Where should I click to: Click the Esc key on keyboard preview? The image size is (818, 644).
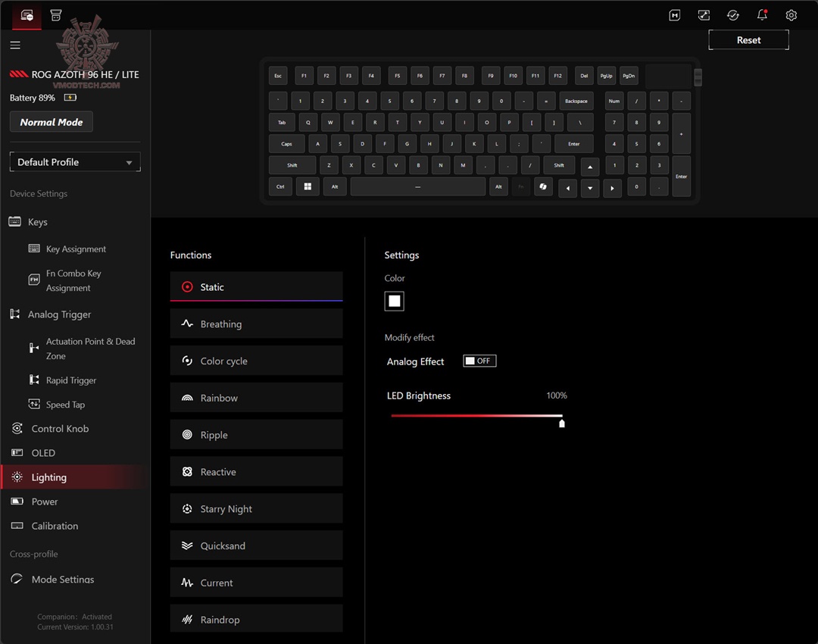coord(278,76)
